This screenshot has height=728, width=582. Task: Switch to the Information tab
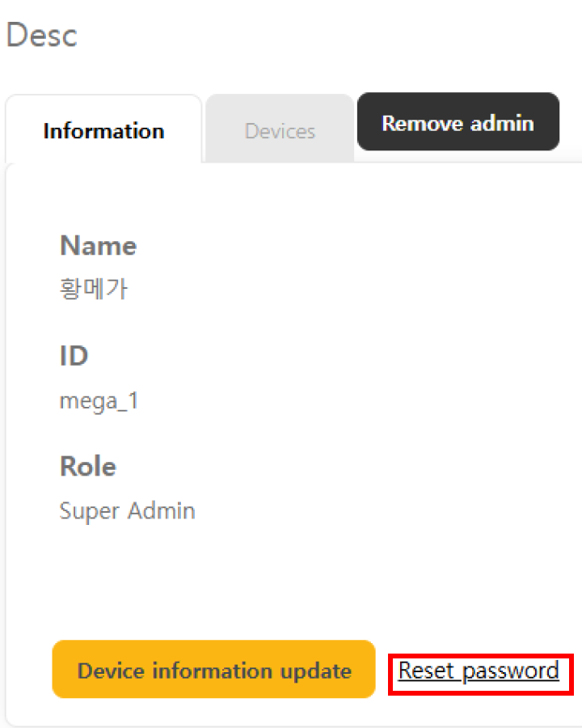(103, 131)
